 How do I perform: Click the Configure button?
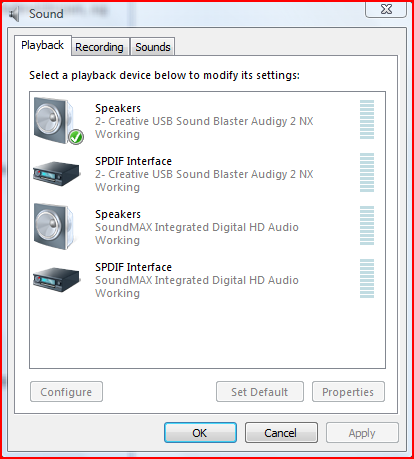tap(66, 392)
